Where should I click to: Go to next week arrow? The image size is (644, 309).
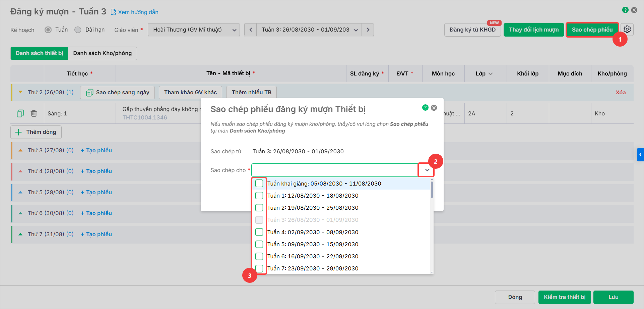tap(368, 30)
